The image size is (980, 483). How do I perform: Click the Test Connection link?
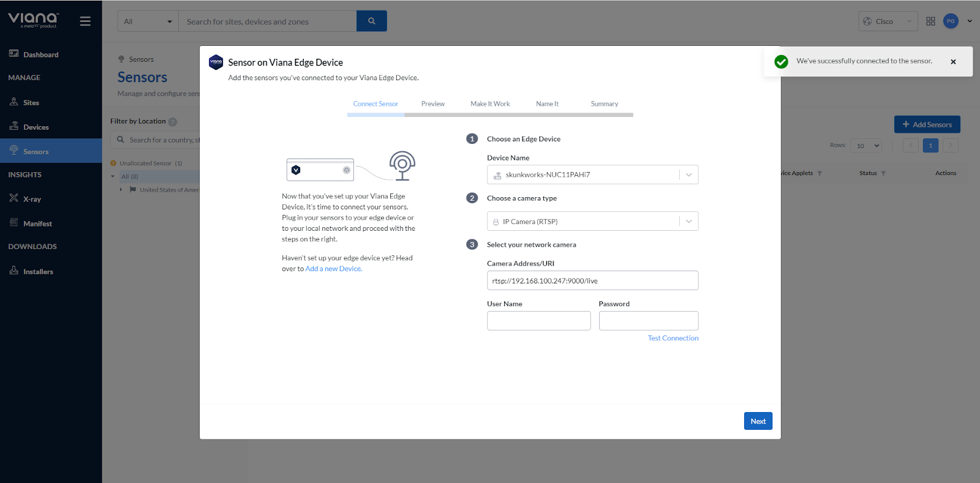[x=673, y=338]
